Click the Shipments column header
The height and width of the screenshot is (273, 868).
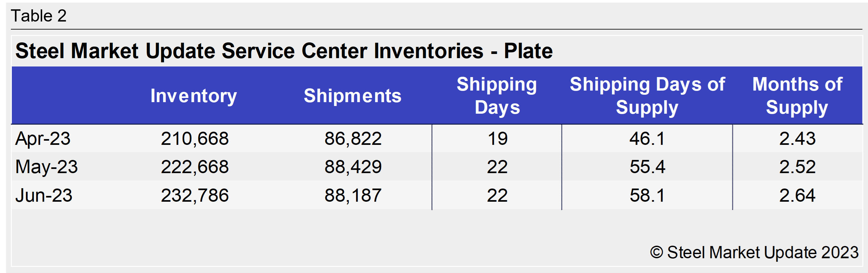353,96
